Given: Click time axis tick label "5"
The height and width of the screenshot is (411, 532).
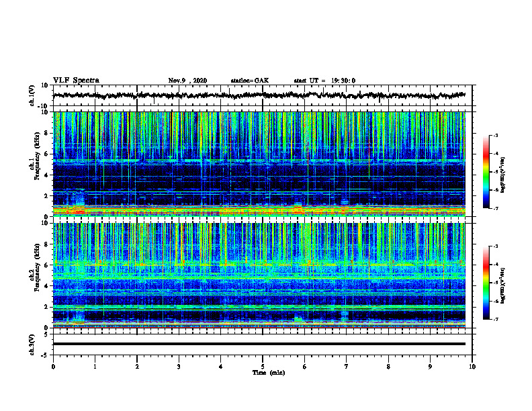Looking at the screenshot, I should [x=263, y=367].
